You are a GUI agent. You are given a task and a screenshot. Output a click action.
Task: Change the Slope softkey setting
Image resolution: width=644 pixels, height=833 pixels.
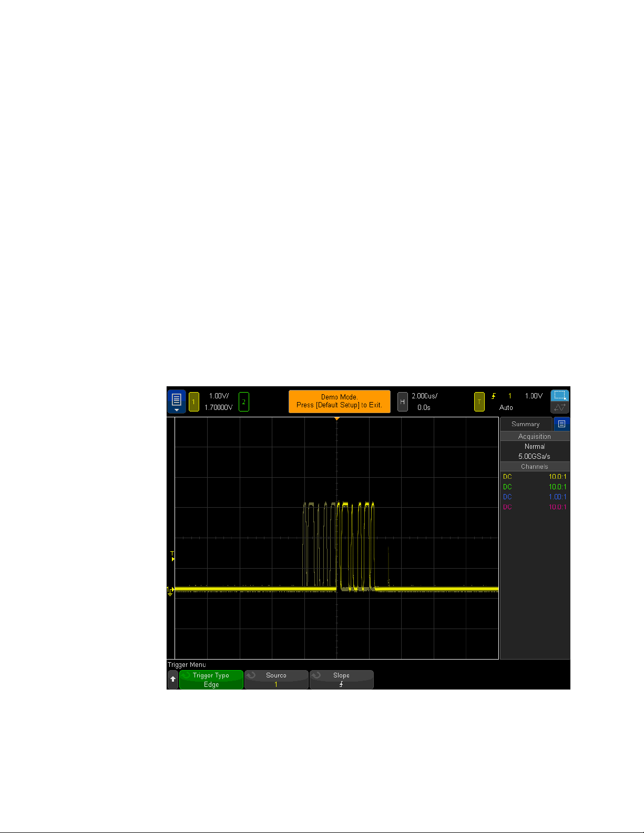[342, 680]
